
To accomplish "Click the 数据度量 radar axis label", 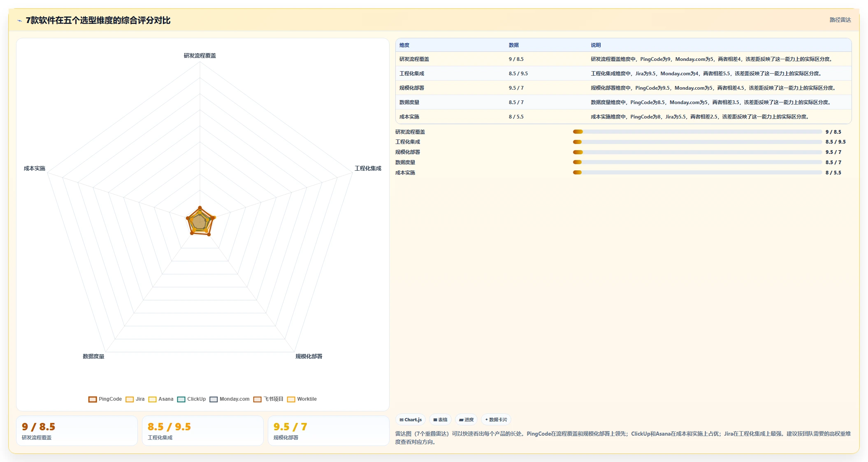I will point(93,356).
